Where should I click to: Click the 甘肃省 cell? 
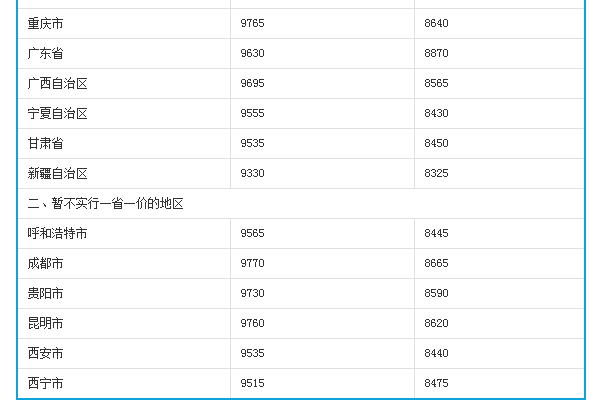pyautogui.click(x=45, y=143)
